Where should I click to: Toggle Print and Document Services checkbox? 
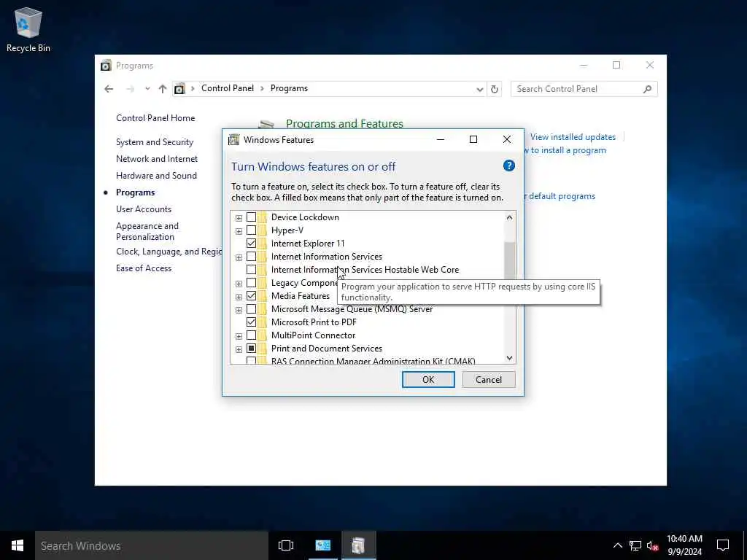[251, 349]
